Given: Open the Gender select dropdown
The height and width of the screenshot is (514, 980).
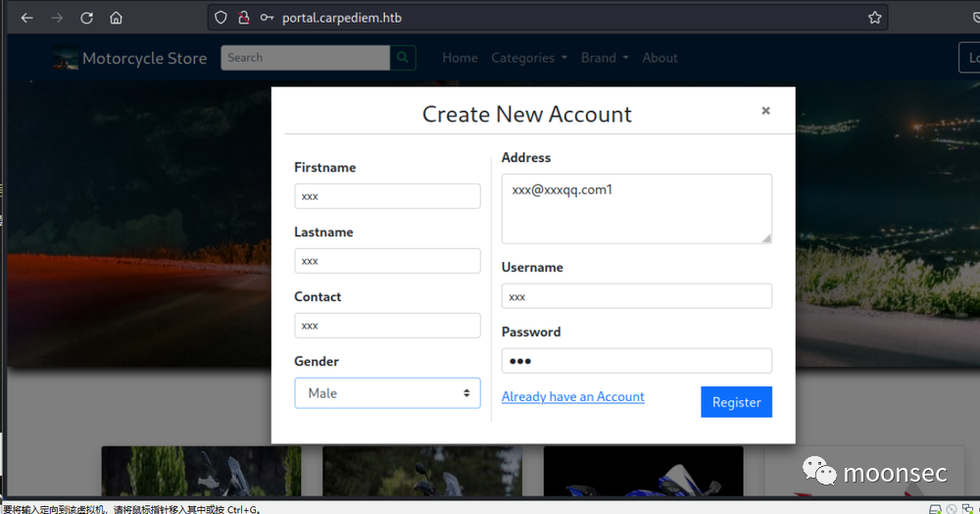Looking at the screenshot, I should [x=387, y=393].
